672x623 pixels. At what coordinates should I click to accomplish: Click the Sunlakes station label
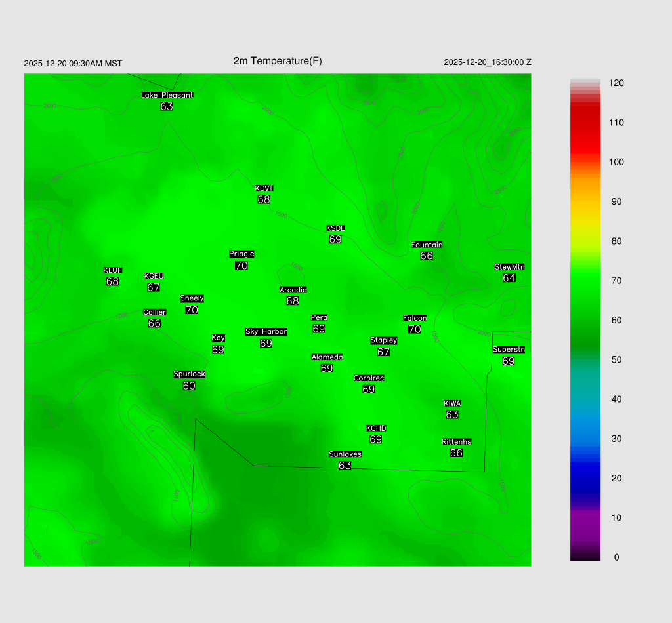pos(345,454)
